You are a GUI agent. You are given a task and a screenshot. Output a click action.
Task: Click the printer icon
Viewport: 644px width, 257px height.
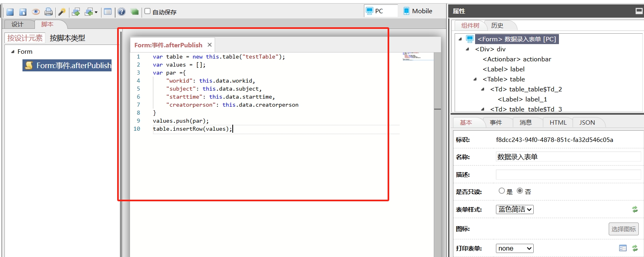coord(49,12)
